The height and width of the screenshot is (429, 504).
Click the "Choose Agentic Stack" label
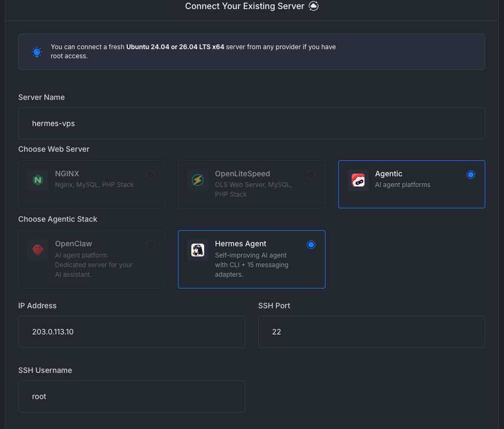point(58,219)
